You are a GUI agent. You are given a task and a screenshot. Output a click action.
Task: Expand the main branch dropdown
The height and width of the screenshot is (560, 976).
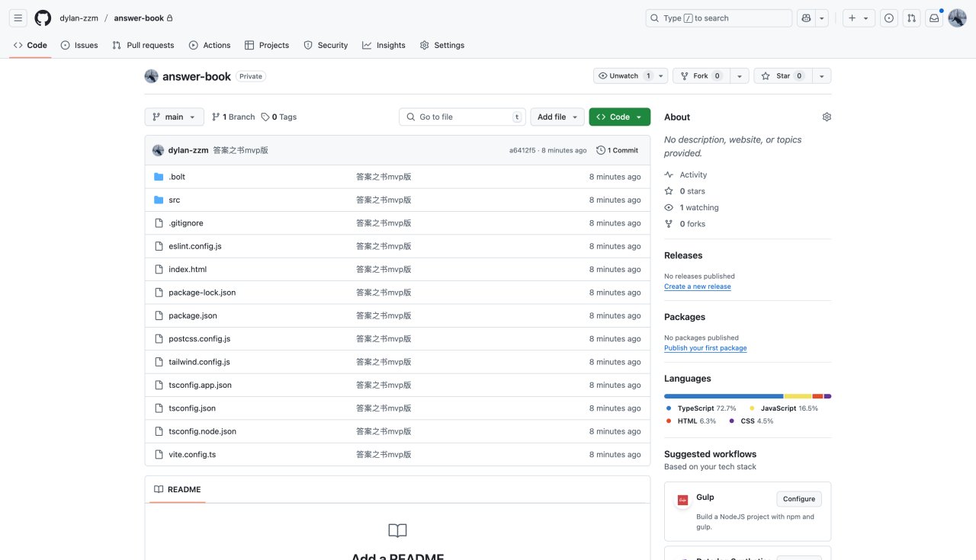pos(174,117)
